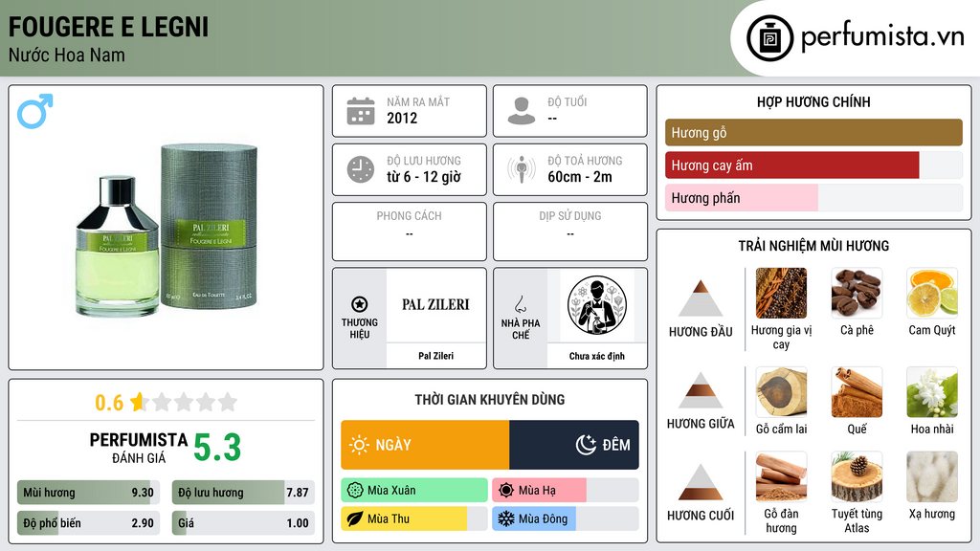The height and width of the screenshot is (551, 980).
Task: Click the person icon beside Độ tuổi
Action: pos(522,111)
